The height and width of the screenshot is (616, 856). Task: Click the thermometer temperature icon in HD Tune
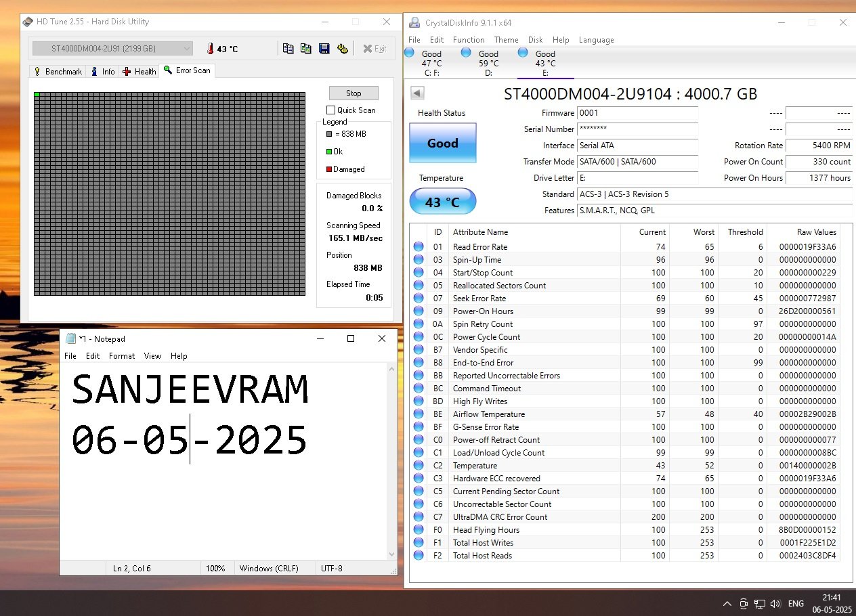click(x=210, y=49)
